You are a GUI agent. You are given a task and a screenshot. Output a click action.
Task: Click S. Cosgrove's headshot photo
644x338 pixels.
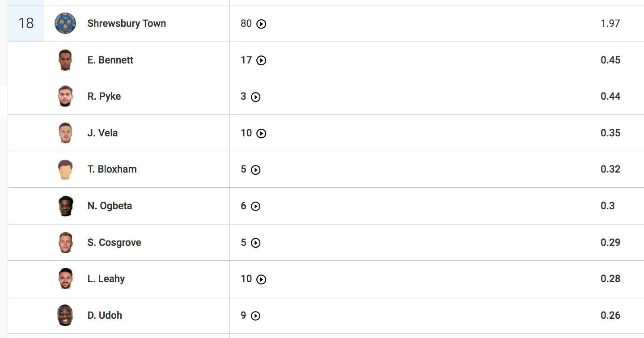click(65, 242)
